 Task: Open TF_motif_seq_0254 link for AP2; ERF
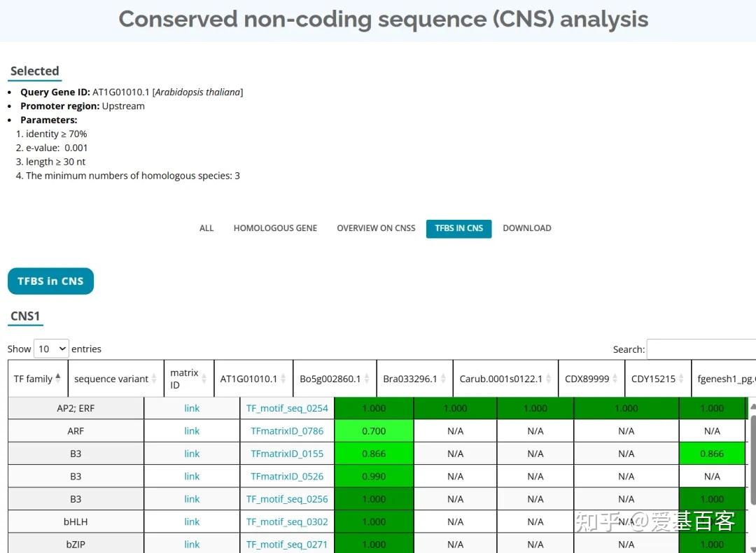point(287,408)
